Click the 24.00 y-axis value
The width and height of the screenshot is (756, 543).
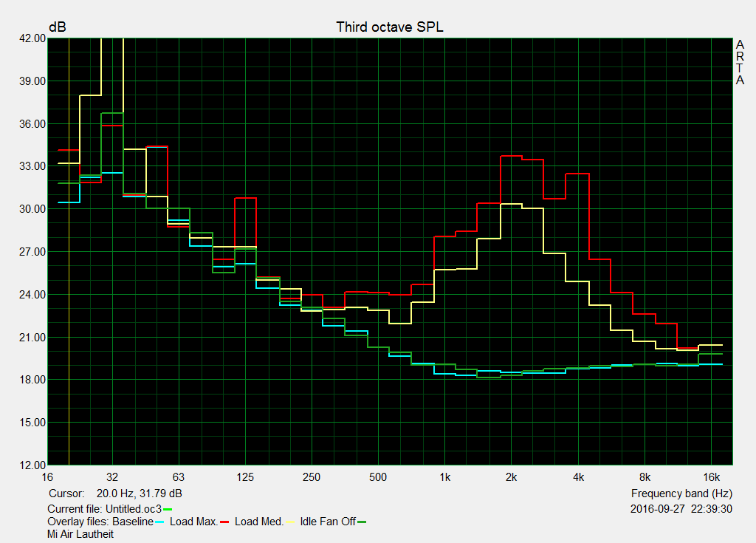(x=32, y=295)
